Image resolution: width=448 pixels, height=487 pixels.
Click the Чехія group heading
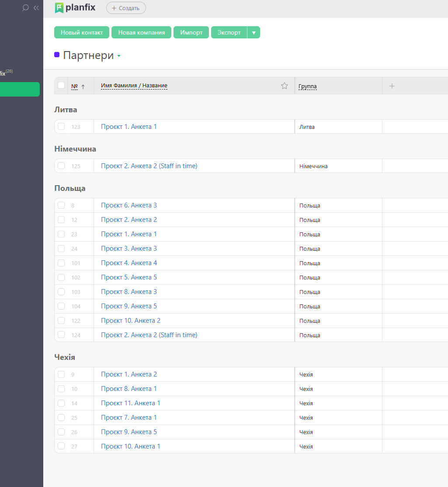coord(65,357)
